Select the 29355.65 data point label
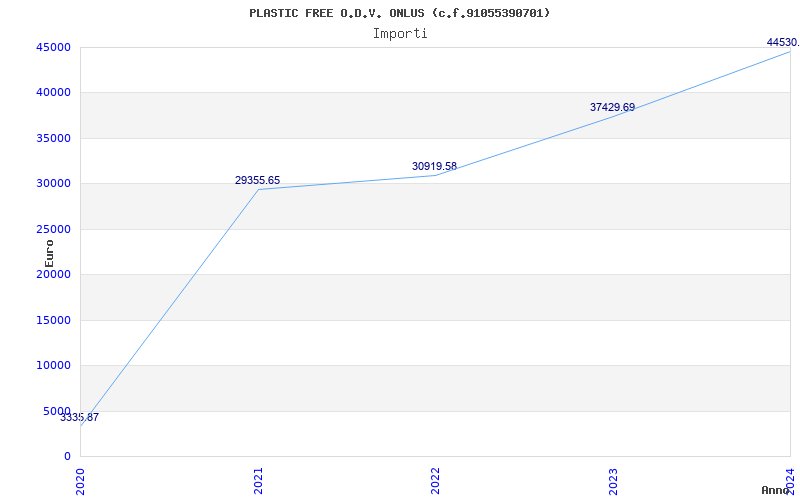The height and width of the screenshot is (500, 800). point(257,180)
